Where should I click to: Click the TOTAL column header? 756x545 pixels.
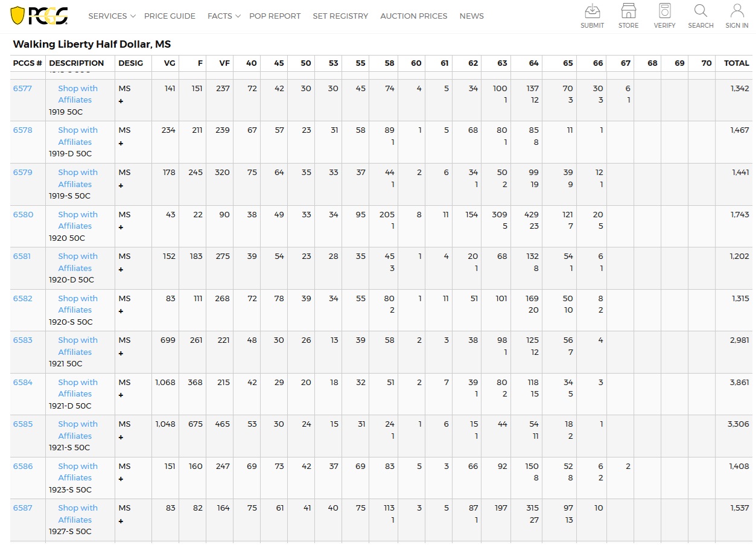click(x=736, y=63)
